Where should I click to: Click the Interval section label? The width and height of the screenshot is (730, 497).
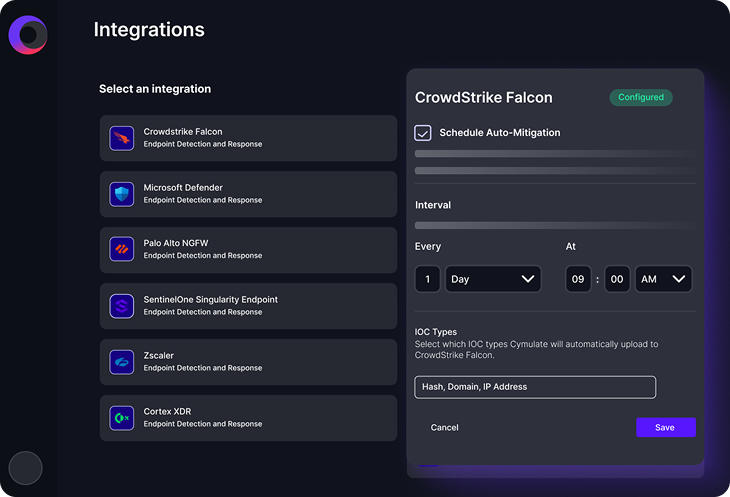tap(433, 205)
